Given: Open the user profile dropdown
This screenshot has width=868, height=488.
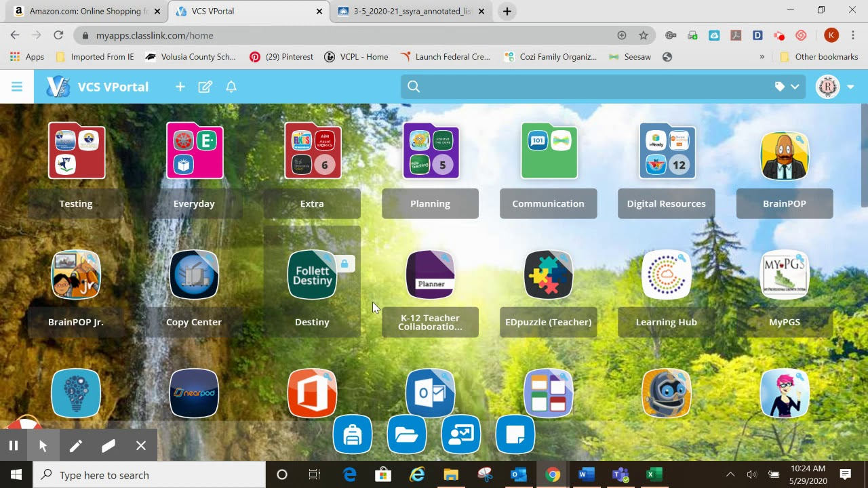Looking at the screenshot, I should click(850, 87).
